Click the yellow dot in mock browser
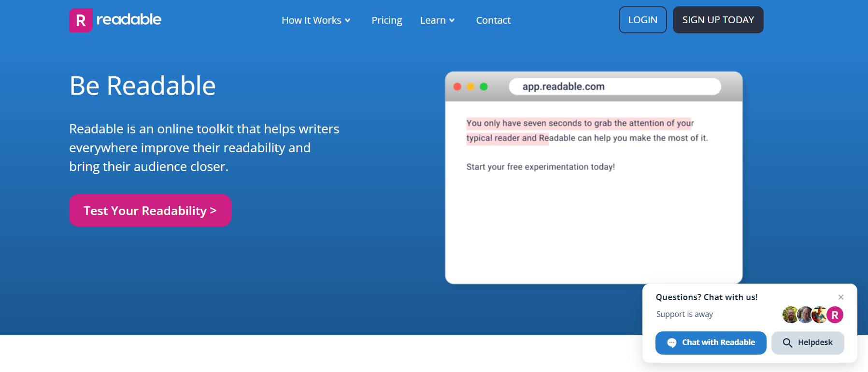The image size is (868, 372). [470, 86]
